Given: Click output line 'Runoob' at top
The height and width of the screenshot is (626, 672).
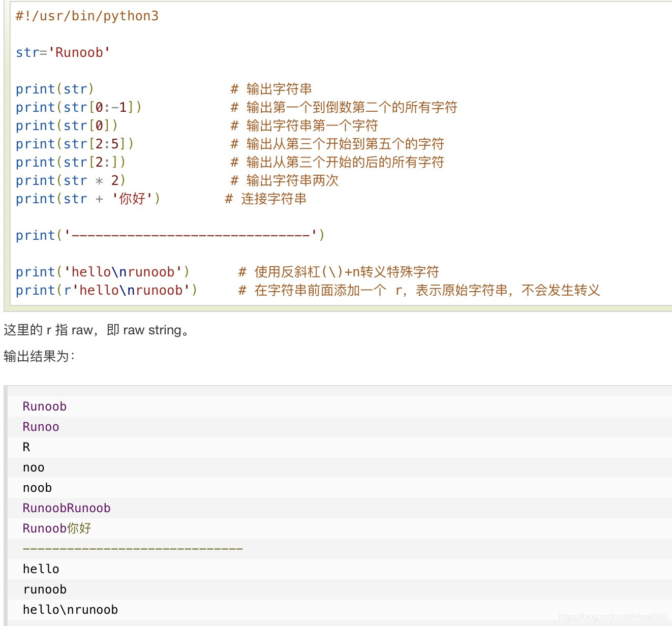Looking at the screenshot, I should tap(45, 406).
